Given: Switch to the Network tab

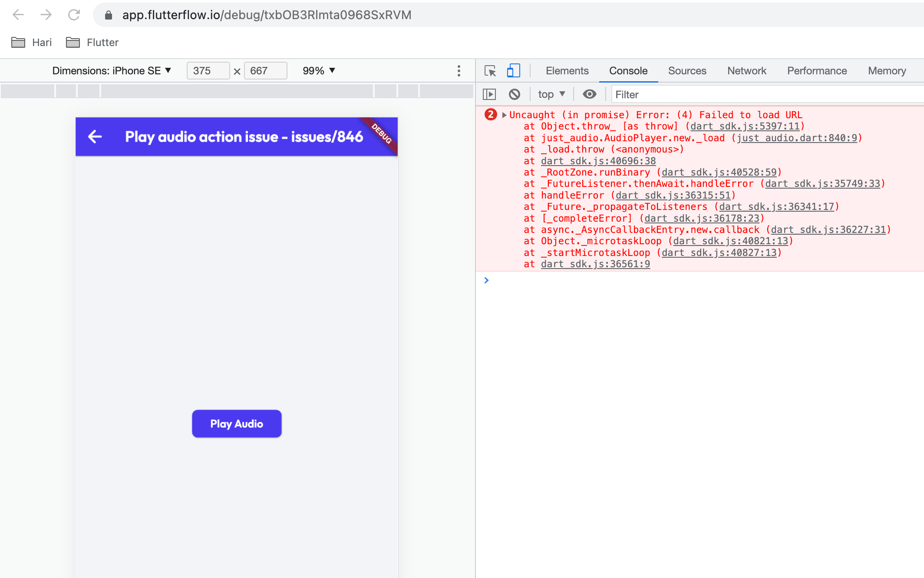Looking at the screenshot, I should point(747,71).
